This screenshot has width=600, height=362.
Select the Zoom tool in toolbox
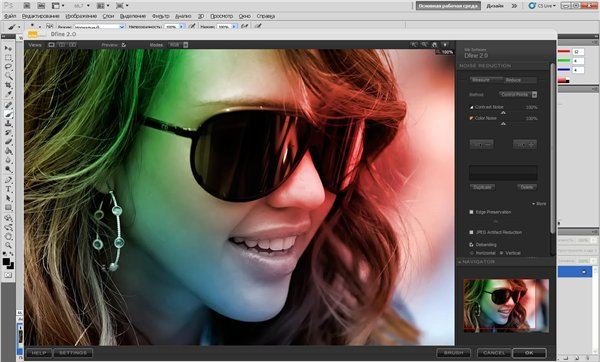(x=8, y=245)
